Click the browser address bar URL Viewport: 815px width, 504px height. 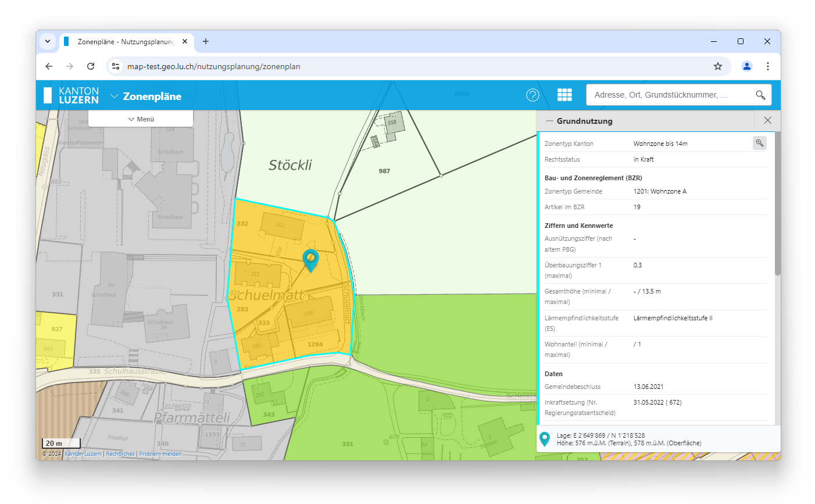(x=214, y=66)
